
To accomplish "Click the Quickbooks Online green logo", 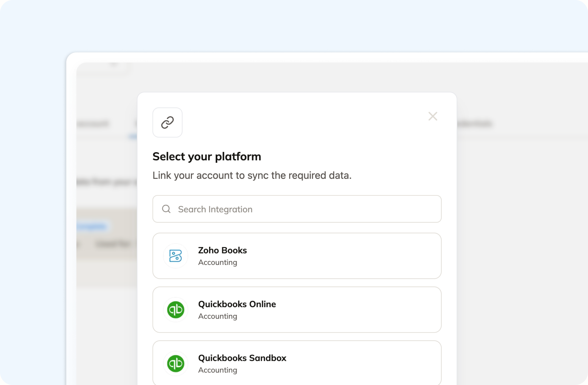I will 176,310.
